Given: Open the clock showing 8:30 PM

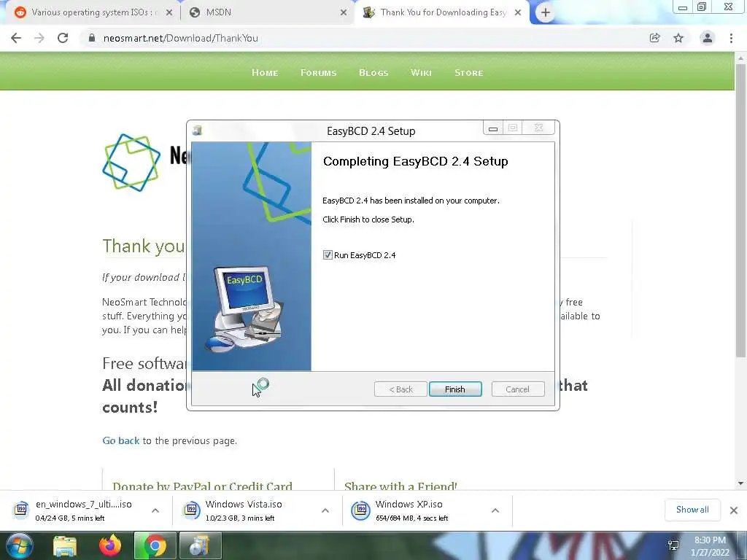Looking at the screenshot, I should tap(710, 546).
